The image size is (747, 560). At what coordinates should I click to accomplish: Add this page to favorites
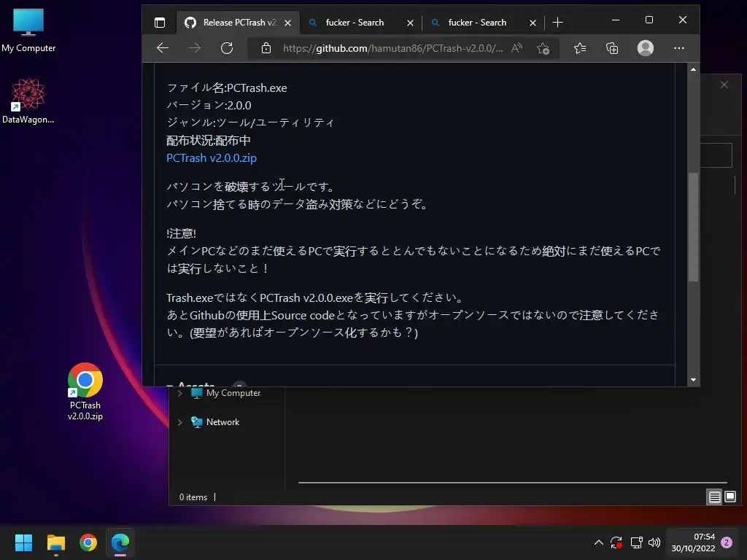pos(543,48)
